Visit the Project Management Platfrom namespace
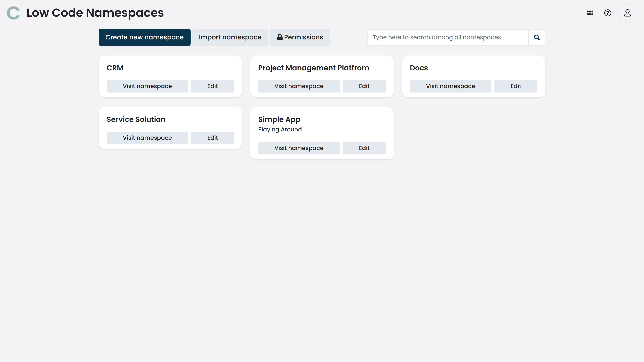Screen dimensions: 644x362 point(299,86)
